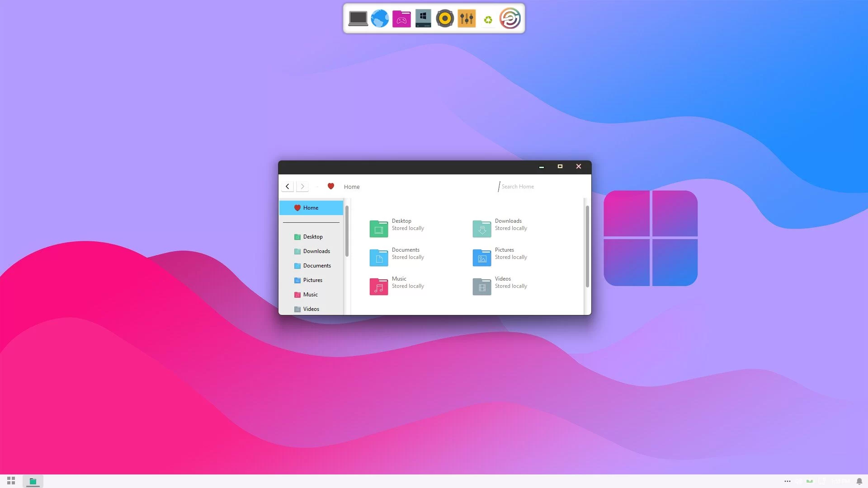Viewport: 868px width, 488px height.
Task: Open the orange mixer sliders app in dock
Action: [467, 19]
